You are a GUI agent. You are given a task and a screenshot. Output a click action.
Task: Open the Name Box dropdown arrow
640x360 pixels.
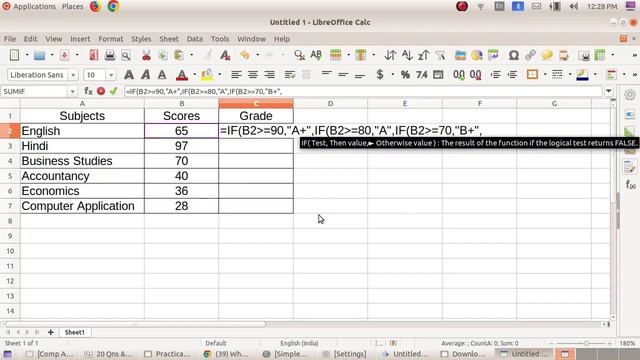tap(72, 91)
